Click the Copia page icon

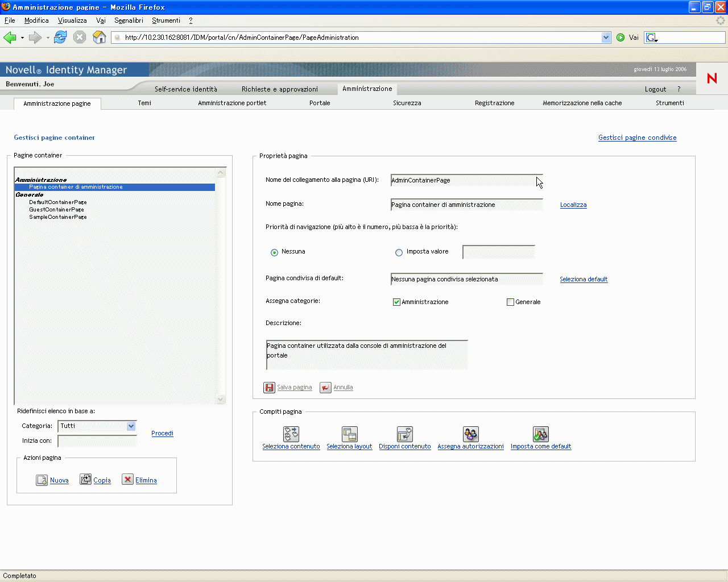[x=85, y=480]
